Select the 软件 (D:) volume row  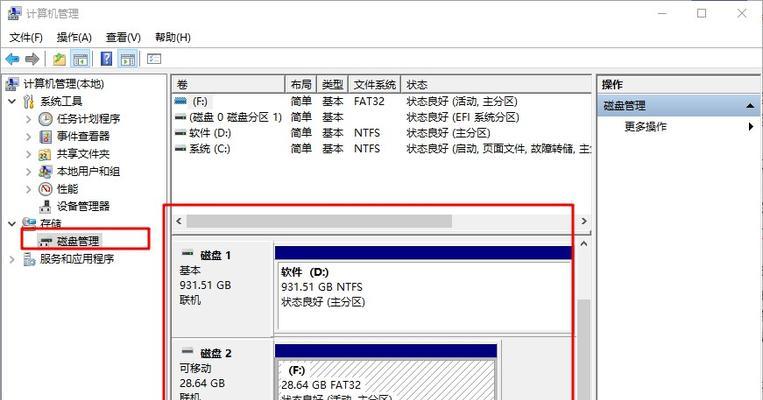click(382, 133)
